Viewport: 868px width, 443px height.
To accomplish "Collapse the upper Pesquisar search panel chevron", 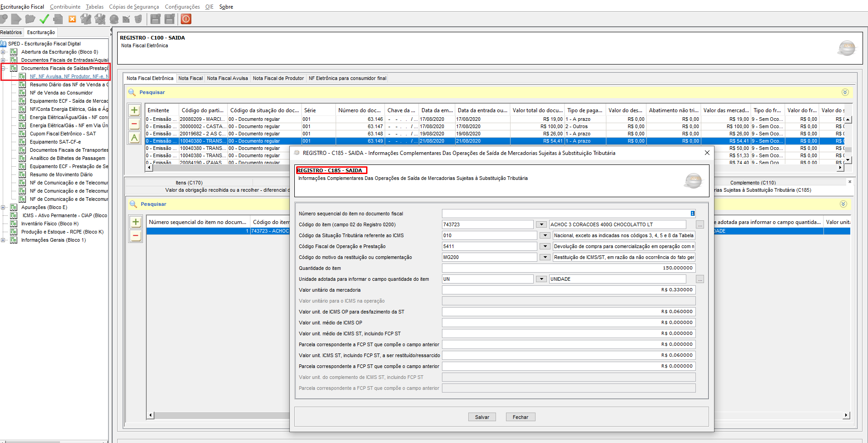I will tap(845, 92).
